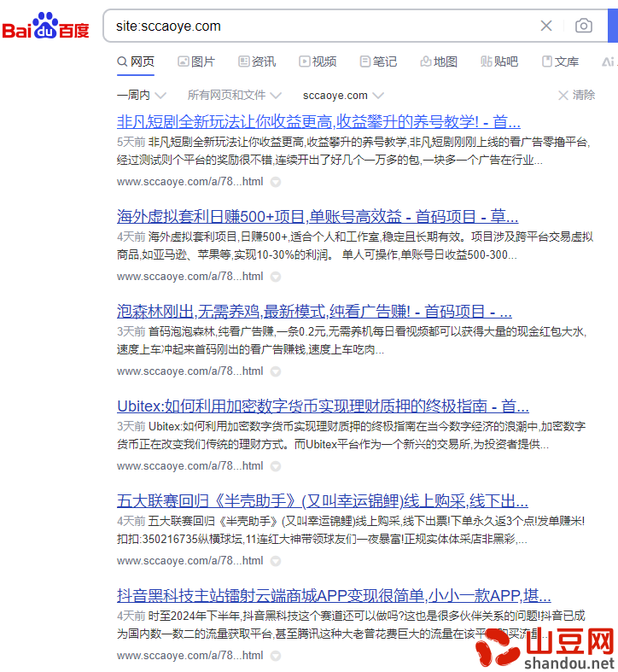Open the Ubitex 加密数字货币 result link

coord(322,406)
